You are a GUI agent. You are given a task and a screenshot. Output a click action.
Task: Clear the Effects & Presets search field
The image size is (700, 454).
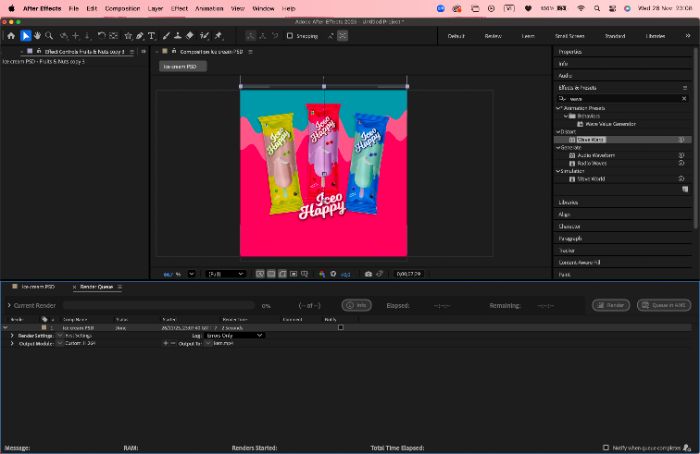point(684,98)
